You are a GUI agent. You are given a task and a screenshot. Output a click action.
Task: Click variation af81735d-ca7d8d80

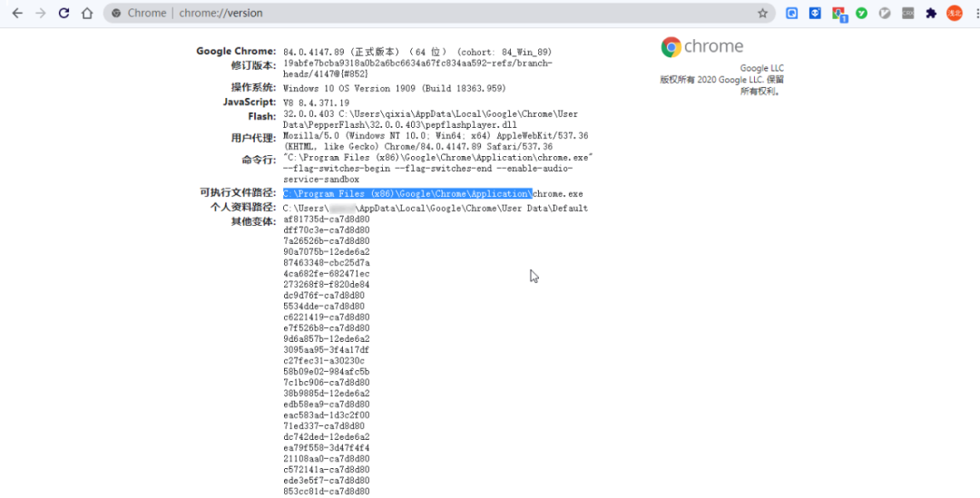(327, 220)
